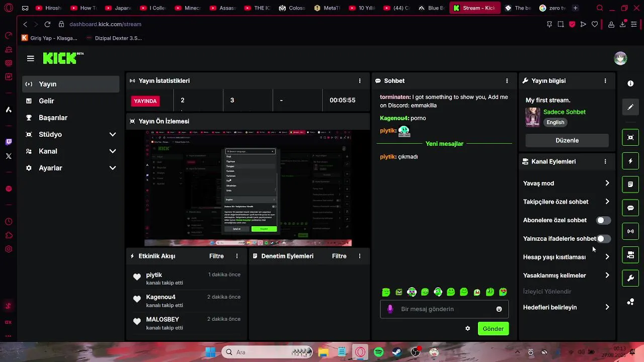
Task: Toggle the wrench stream info icon in the right rail
Action: point(630,278)
